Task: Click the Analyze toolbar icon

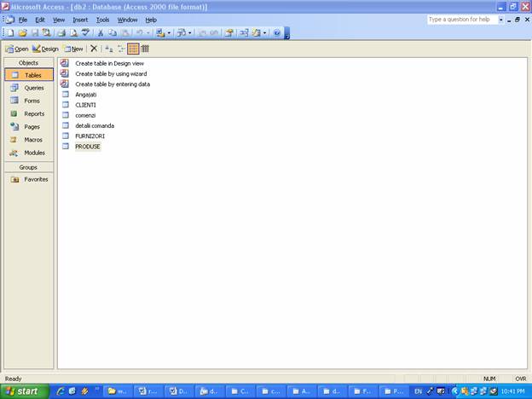Action: [182, 33]
